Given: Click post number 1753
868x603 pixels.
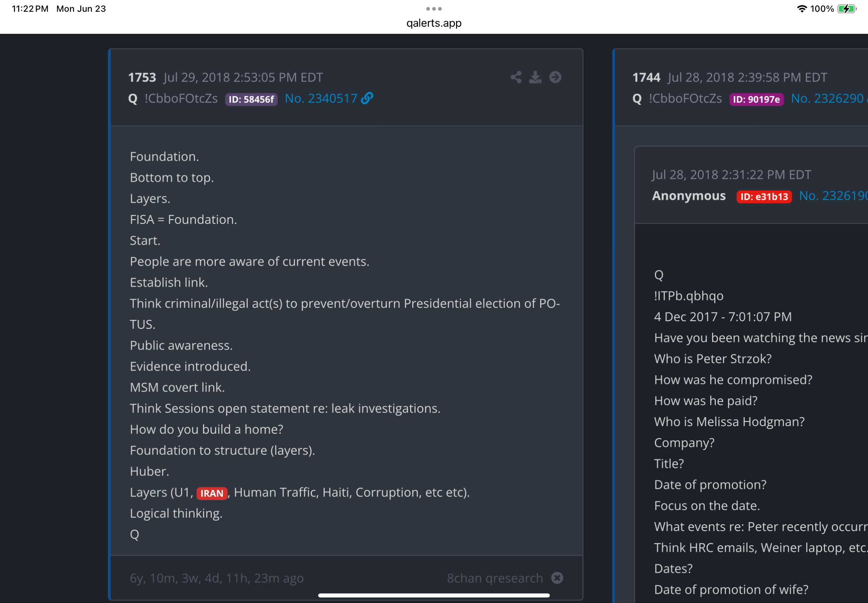Looking at the screenshot, I should (x=142, y=78).
